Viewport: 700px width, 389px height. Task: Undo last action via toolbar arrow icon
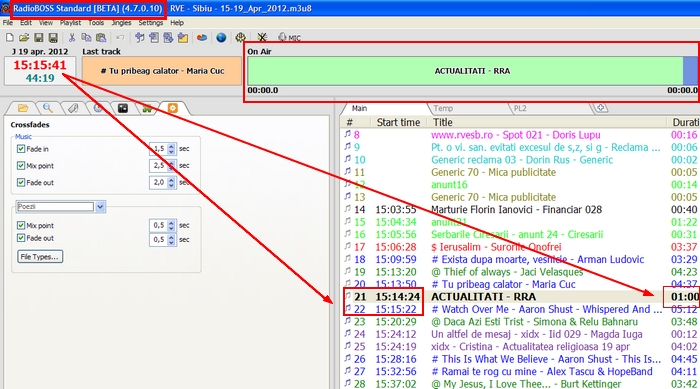click(x=120, y=38)
